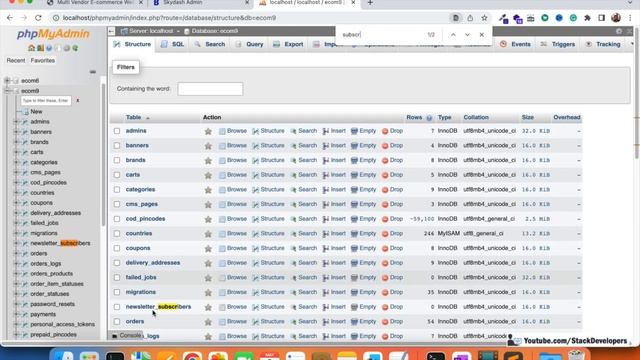Drop the admins table
The image size is (640, 360).
point(392,131)
